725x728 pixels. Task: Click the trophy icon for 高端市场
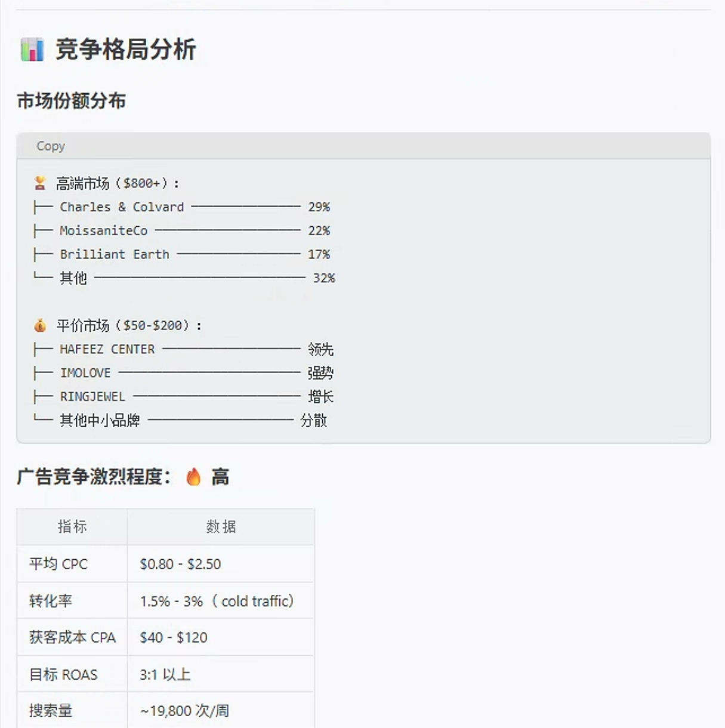(40, 183)
